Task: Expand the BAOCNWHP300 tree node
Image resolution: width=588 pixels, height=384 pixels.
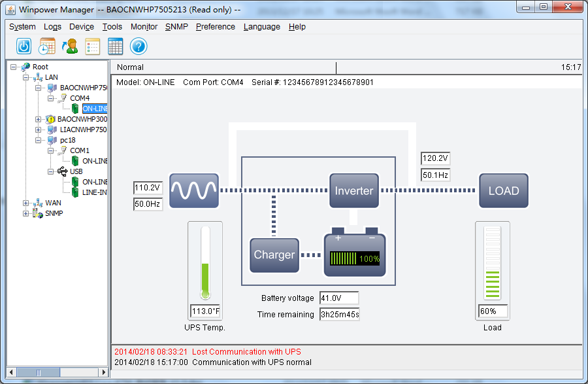Action: (39, 119)
